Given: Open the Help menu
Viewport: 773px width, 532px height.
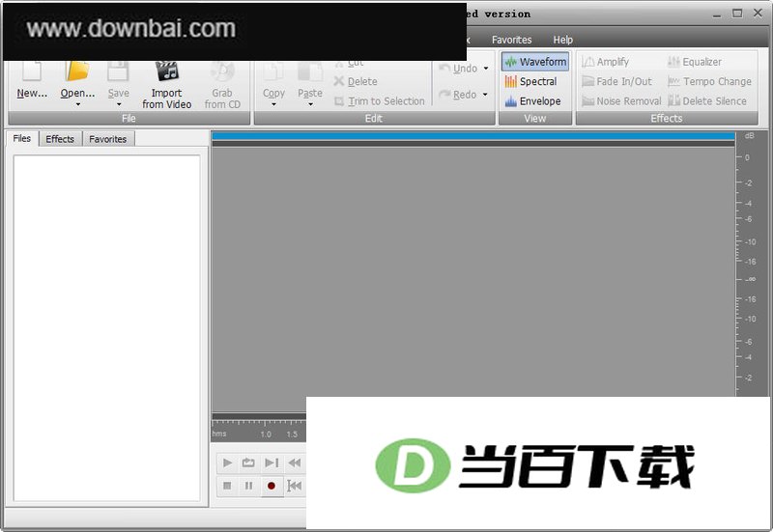Looking at the screenshot, I should coord(563,40).
